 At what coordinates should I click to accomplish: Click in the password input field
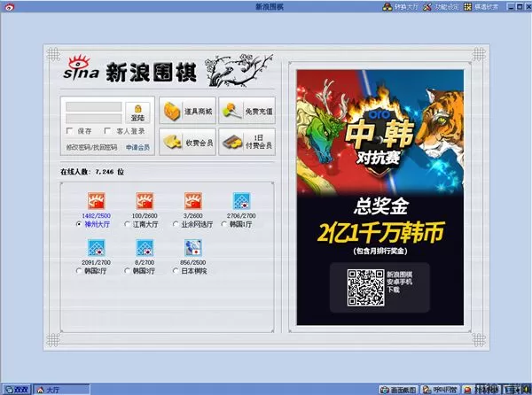point(94,118)
